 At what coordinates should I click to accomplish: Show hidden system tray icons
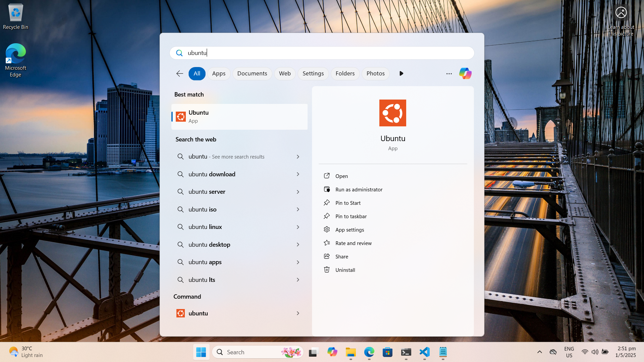[539, 352]
